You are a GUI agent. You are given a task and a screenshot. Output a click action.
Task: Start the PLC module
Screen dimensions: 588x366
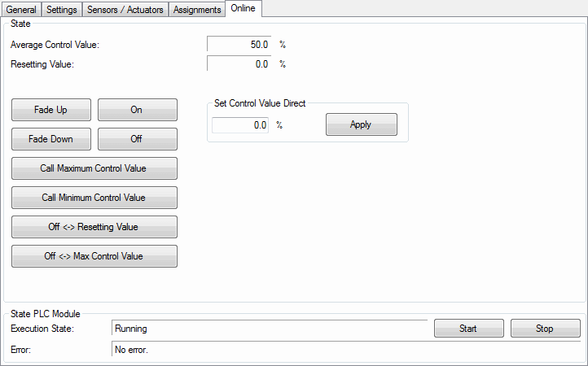[x=469, y=329]
